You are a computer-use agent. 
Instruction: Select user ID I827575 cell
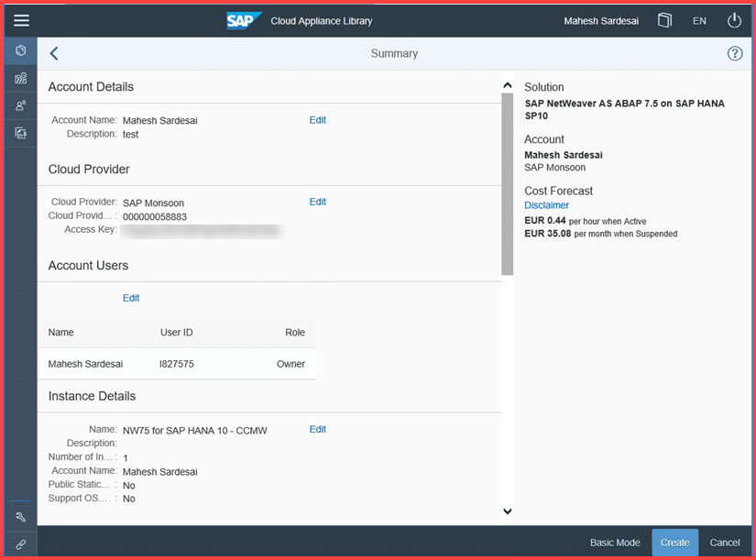177,364
